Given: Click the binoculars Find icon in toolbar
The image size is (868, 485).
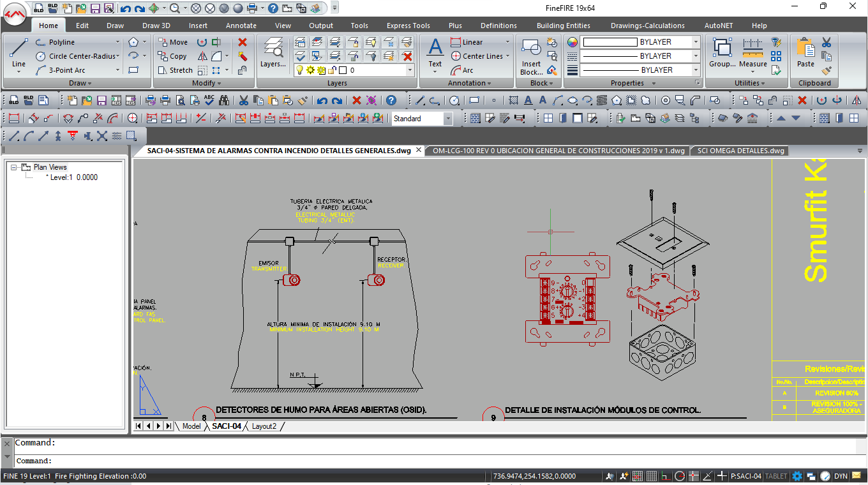Looking at the screenshot, I should coord(224,100).
